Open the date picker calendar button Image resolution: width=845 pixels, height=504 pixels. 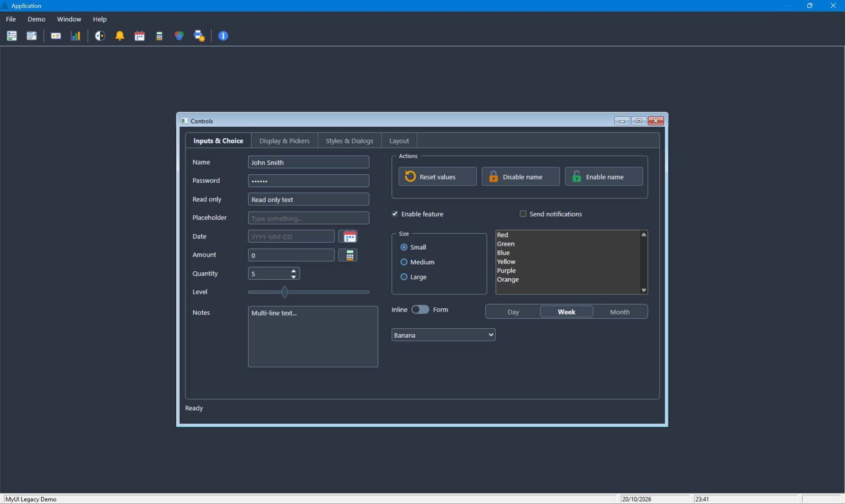click(348, 236)
